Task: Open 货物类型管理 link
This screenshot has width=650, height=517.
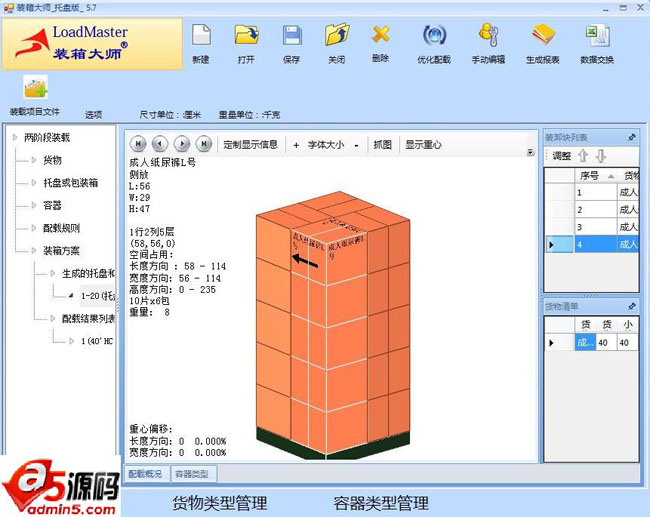Action: pos(220,503)
